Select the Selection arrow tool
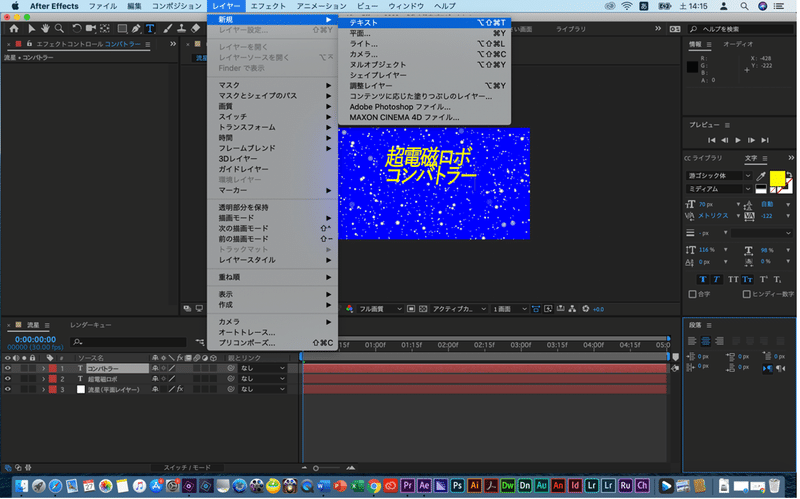Image resolution: width=800 pixels, height=499 pixels. 32,29
